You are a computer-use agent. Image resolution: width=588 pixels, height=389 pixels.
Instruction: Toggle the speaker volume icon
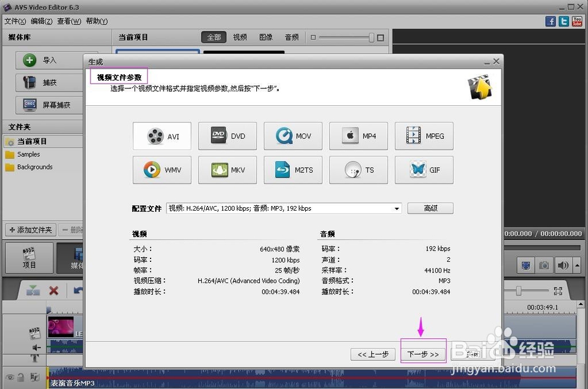click(563, 265)
